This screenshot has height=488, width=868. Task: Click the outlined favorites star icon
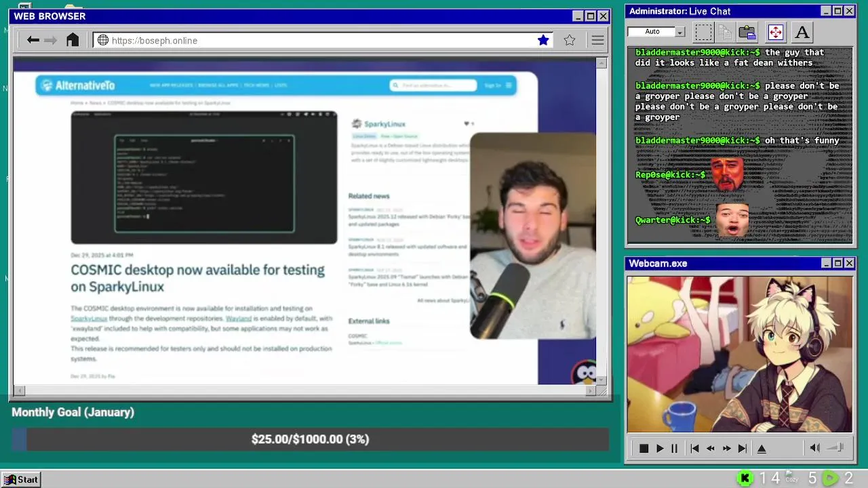point(570,40)
